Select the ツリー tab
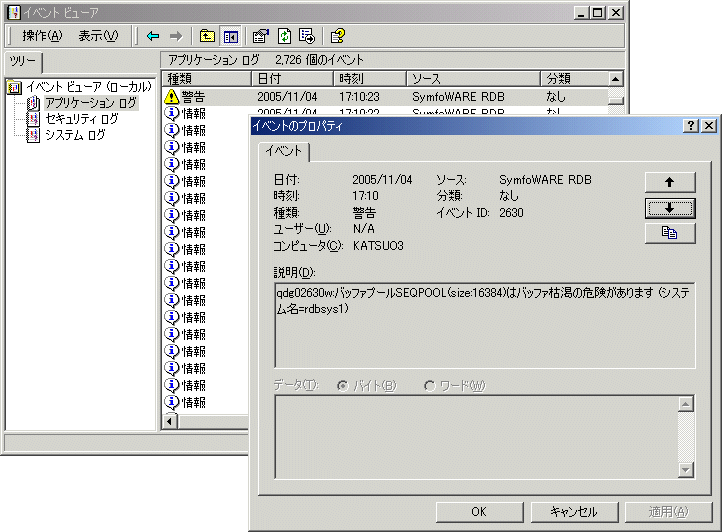722x532 pixels. coord(23,62)
